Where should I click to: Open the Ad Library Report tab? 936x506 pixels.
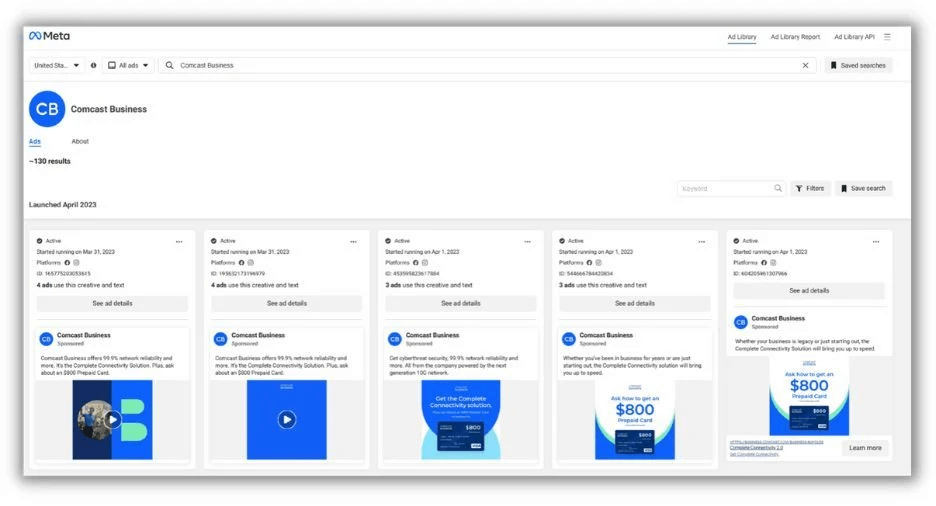click(795, 37)
